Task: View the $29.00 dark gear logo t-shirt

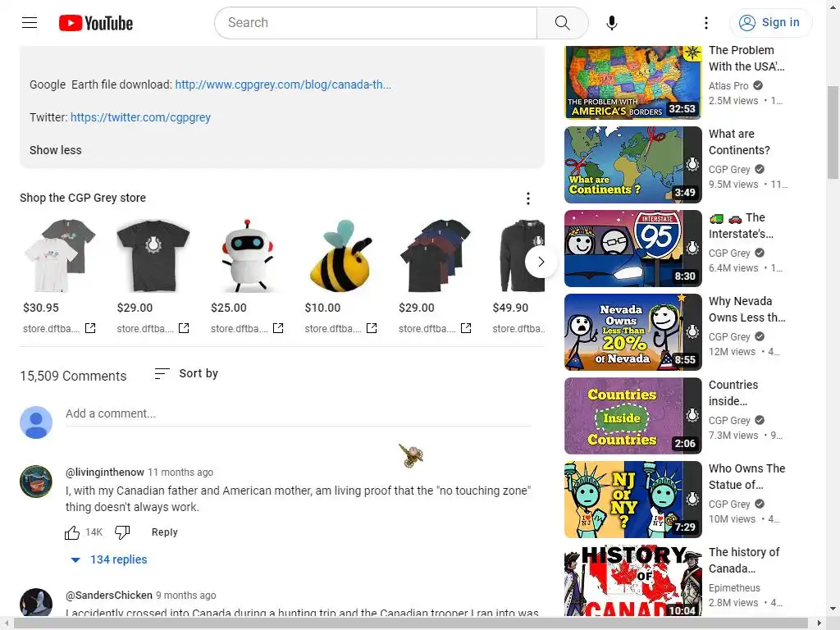Action: pyautogui.click(x=153, y=255)
